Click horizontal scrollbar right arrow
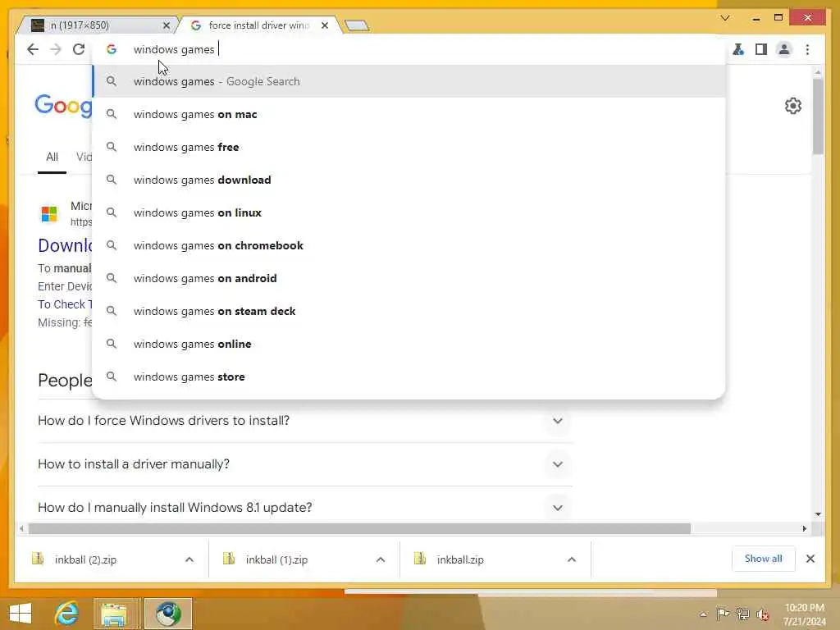The height and width of the screenshot is (630, 840). click(x=804, y=529)
